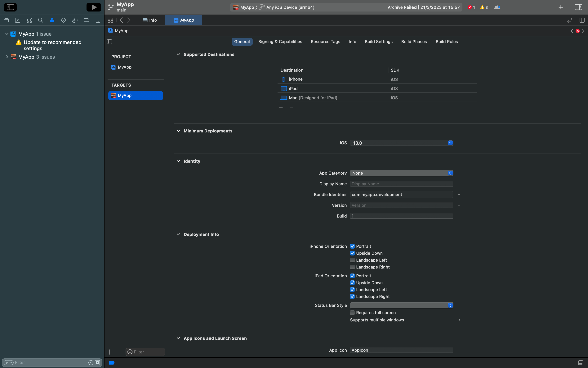Click the blue breakpoint indicator at bottom
588x368 pixels.
pyautogui.click(x=112, y=363)
